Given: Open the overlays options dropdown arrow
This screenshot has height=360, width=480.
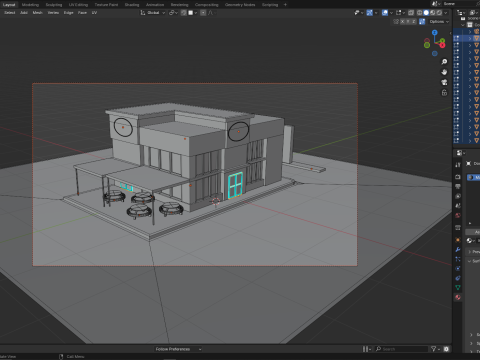Looking at the screenshot, I should pos(391,13).
